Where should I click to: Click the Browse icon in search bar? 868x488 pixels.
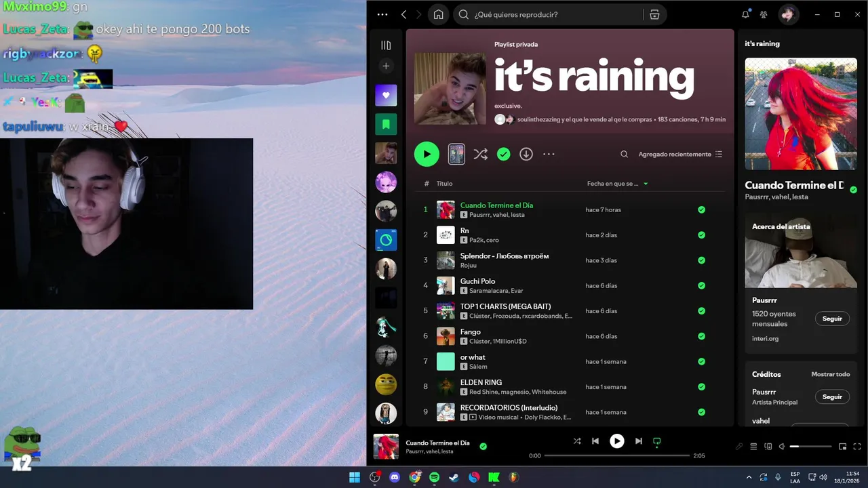click(654, 14)
